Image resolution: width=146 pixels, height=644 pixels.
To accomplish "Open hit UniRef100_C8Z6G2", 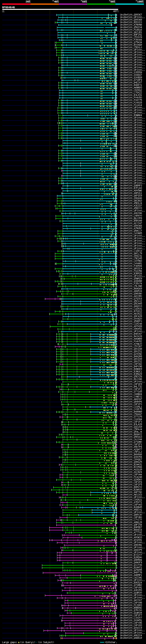I will coord(131,90).
